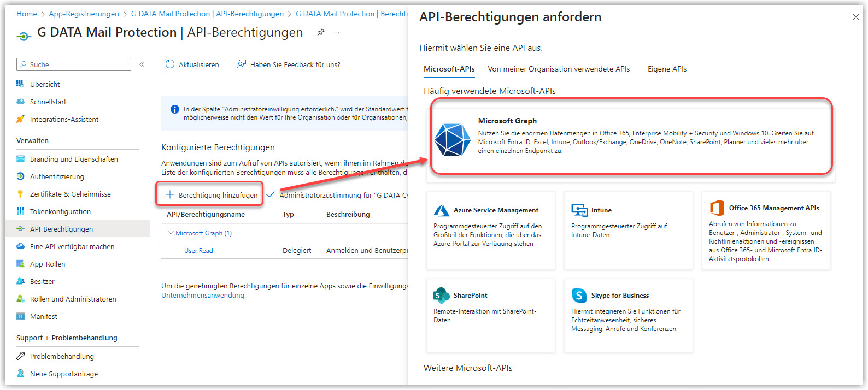
Task: Click the Tokenkonfiguration bars icon
Action: tap(20, 211)
